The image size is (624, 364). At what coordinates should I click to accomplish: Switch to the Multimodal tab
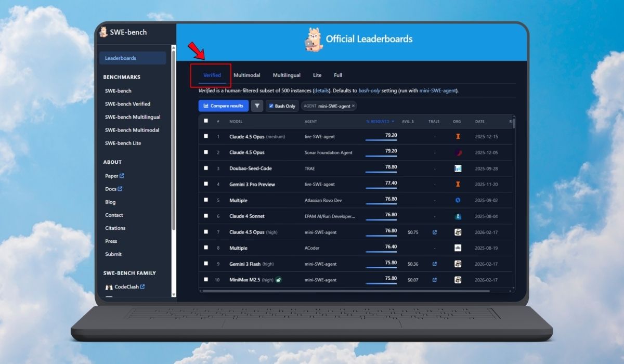point(247,75)
